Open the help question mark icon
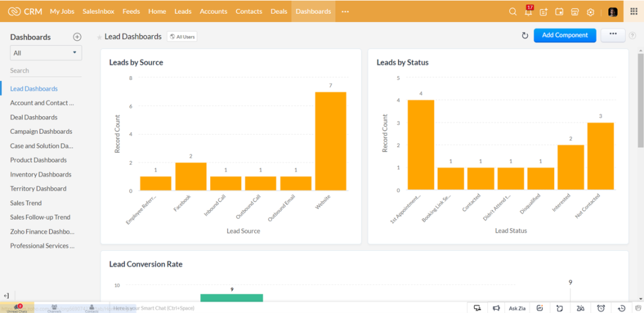This screenshot has width=644, height=313. pyautogui.click(x=633, y=36)
